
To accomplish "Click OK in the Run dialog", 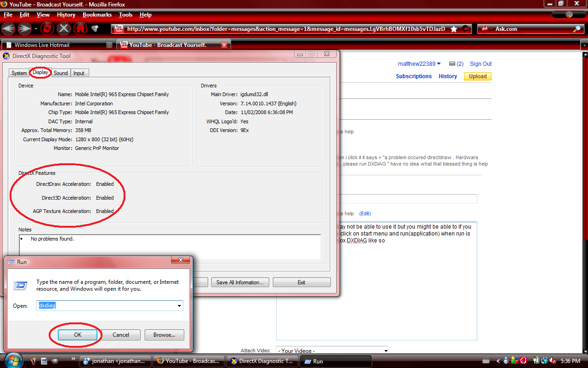I will tap(78, 335).
